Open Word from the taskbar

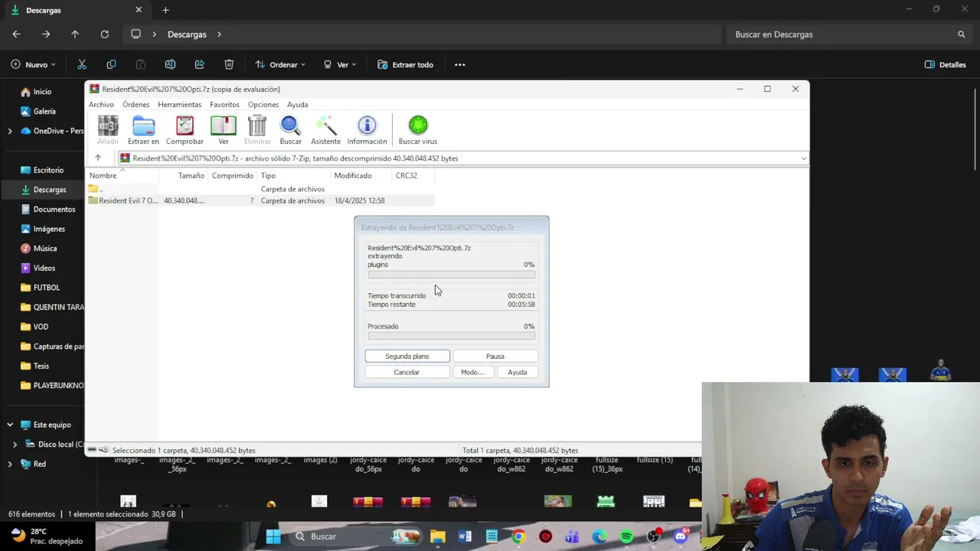465,536
